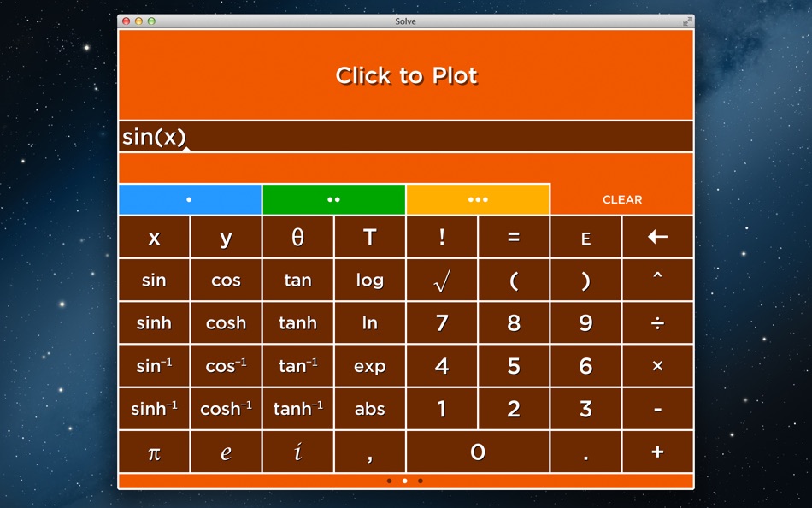Click the sin(x) expression field

[x=406, y=137]
